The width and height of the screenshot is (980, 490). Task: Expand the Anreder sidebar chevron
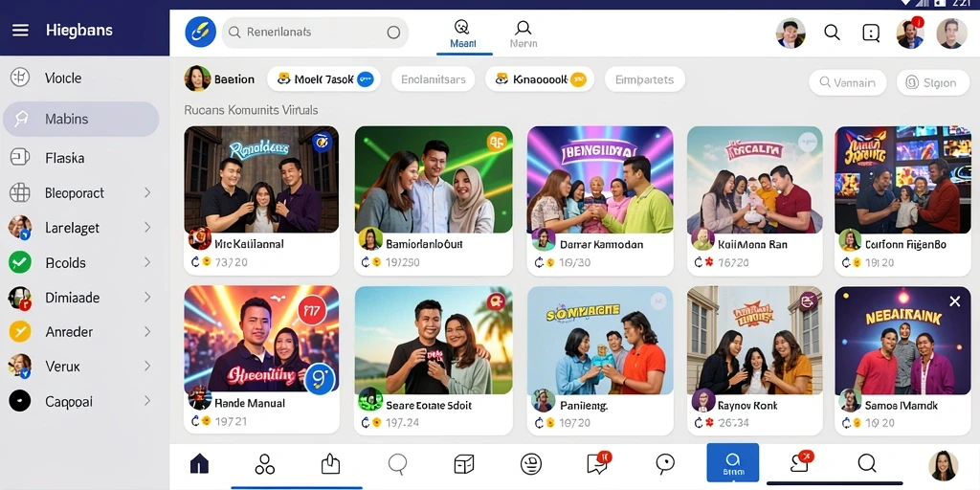click(x=147, y=332)
